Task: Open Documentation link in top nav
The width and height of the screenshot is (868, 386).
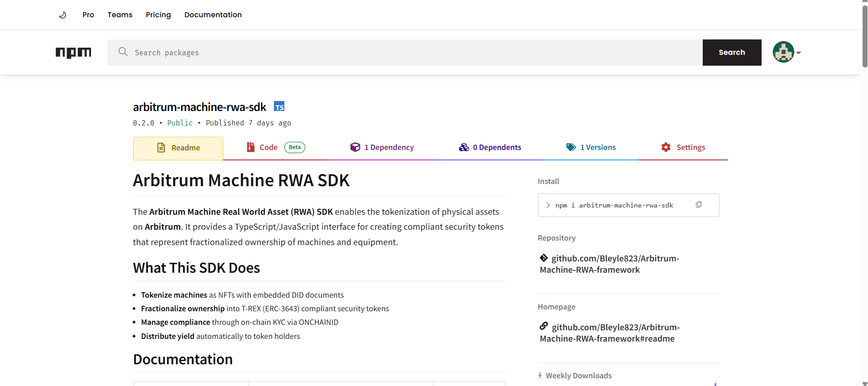Action: (213, 15)
